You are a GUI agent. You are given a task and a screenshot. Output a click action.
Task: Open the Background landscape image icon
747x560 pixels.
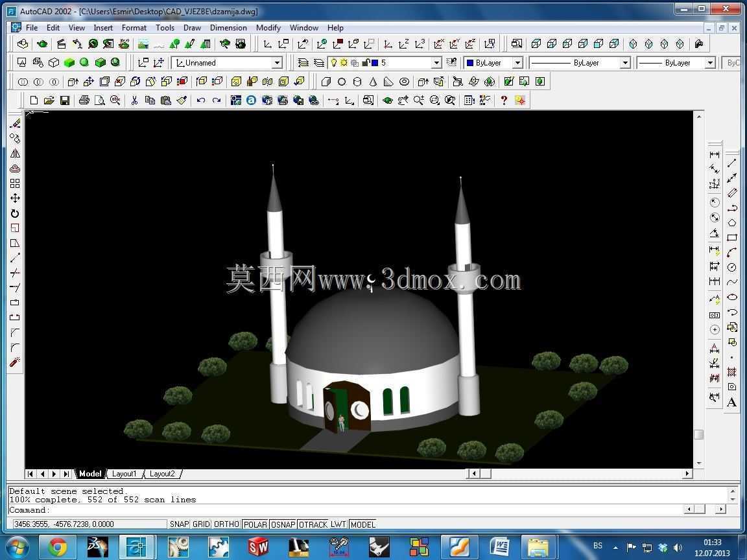[143, 44]
